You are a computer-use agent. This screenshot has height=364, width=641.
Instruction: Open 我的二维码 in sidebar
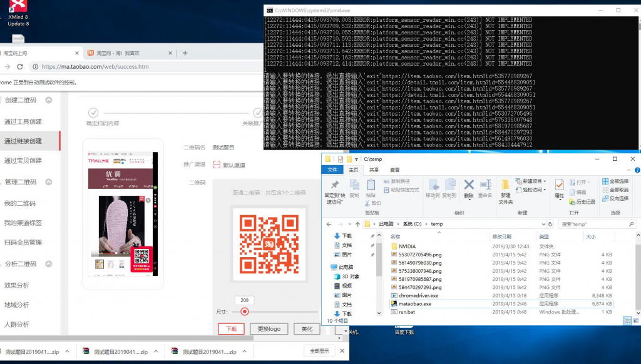pyautogui.click(x=19, y=203)
